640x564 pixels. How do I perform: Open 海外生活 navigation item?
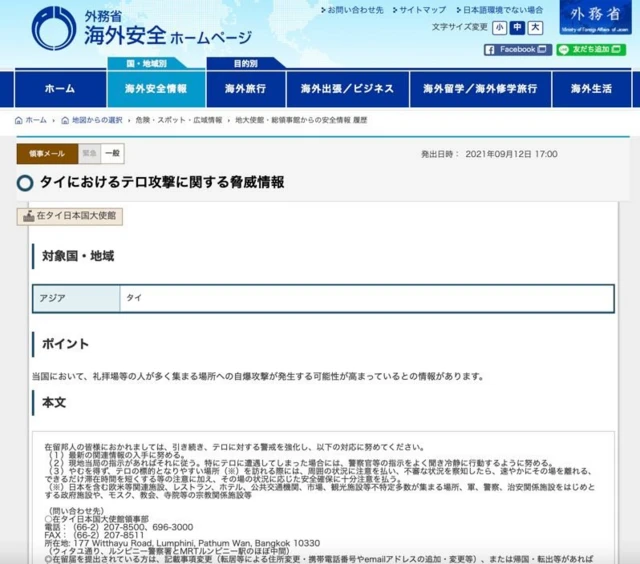591,89
